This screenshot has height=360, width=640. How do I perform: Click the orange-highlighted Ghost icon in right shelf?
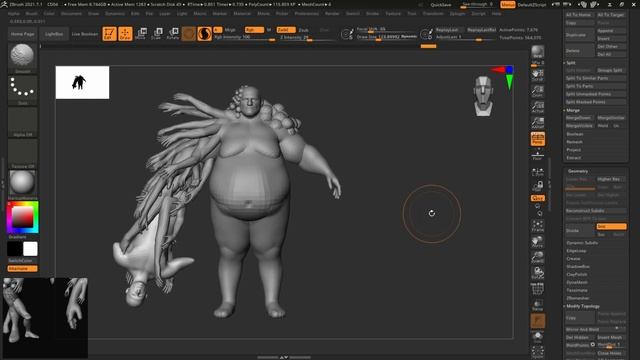coord(538,321)
